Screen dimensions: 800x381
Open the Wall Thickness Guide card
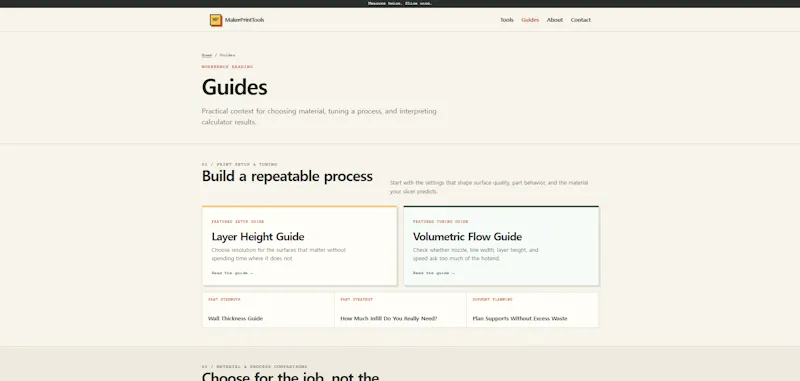click(268, 310)
